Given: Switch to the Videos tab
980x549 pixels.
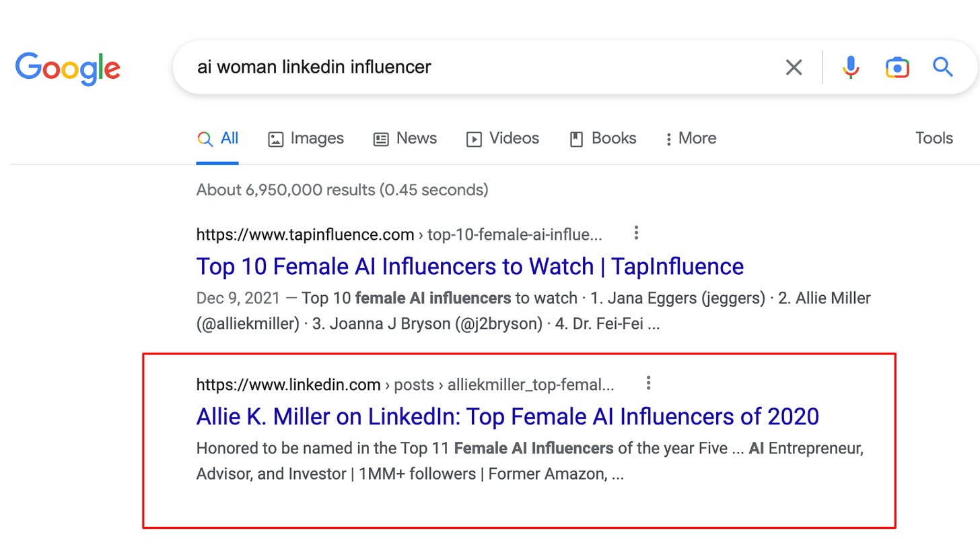Looking at the screenshot, I should [x=503, y=139].
